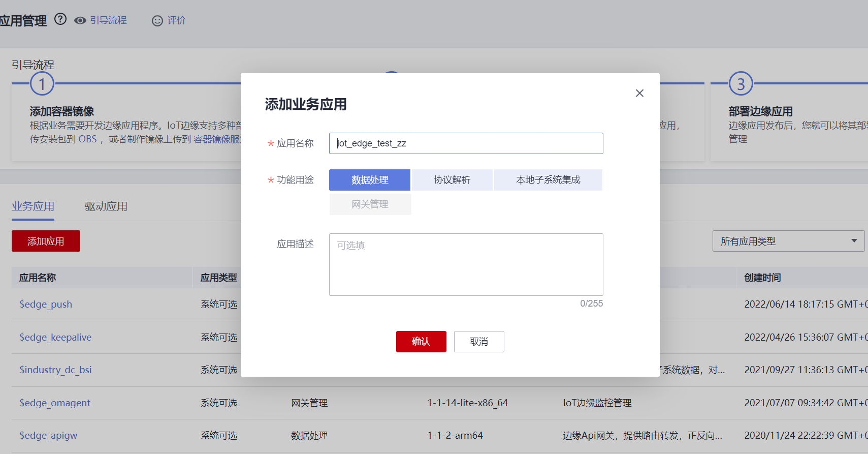Viewport: 868px width, 454px height.
Task: Select 本地子系统集成 function option
Action: click(548, 180)
